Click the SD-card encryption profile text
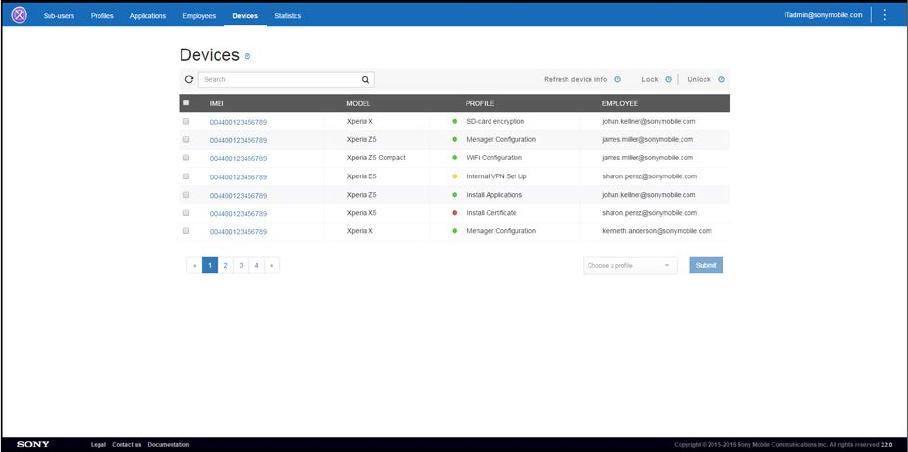Image resolution: width=908 pixels, height=452 pixels. 495,122
